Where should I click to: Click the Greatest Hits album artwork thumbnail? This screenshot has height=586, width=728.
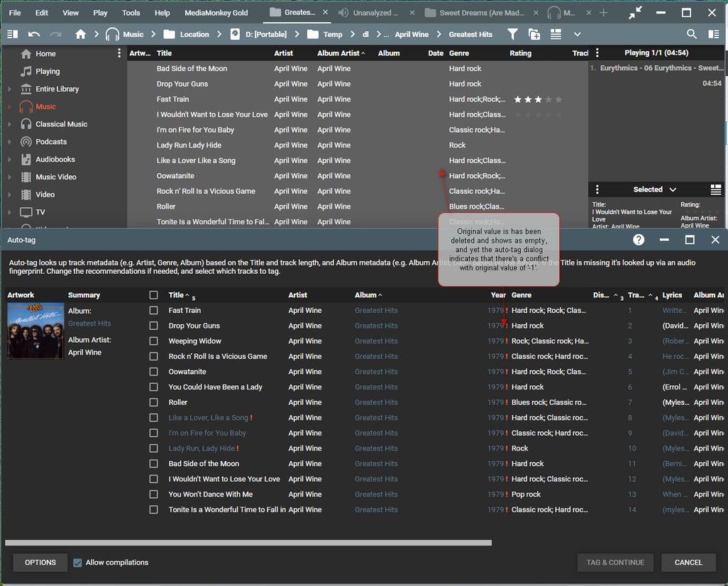tap(35, 331)
